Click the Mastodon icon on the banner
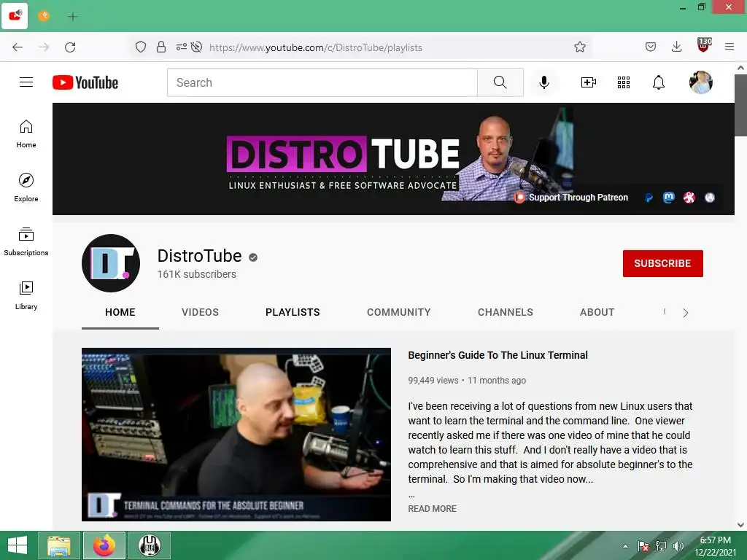The image size is (747, 560). (x=669, y=197)
